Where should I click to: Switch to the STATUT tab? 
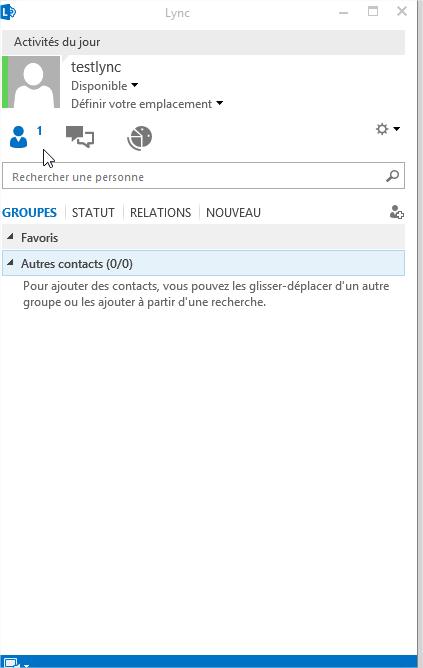93,212
